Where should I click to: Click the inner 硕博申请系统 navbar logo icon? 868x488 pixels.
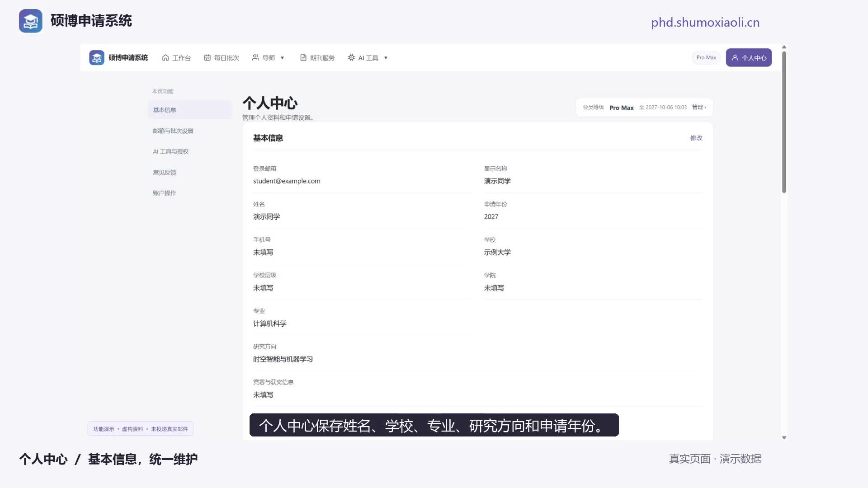[97, 58]
